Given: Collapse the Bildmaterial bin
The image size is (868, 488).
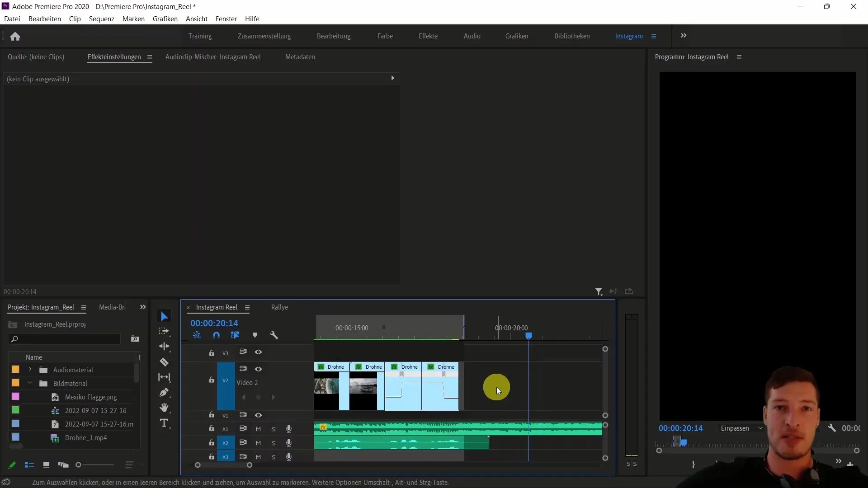Looking at the screenshot, I should [30, 383].
